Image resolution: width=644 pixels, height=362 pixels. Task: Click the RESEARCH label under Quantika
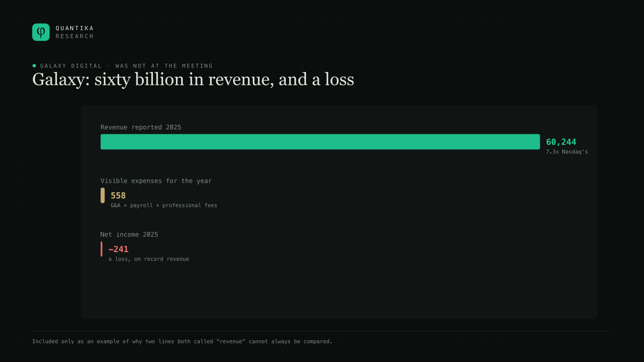pos(75,36)
